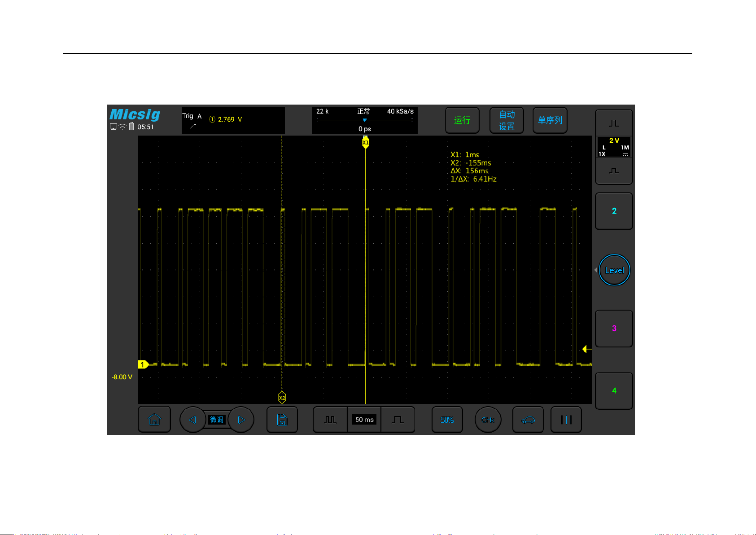Expand timebase with single-pulse icon
756x535 pixels.
click(x=398, y=420)
